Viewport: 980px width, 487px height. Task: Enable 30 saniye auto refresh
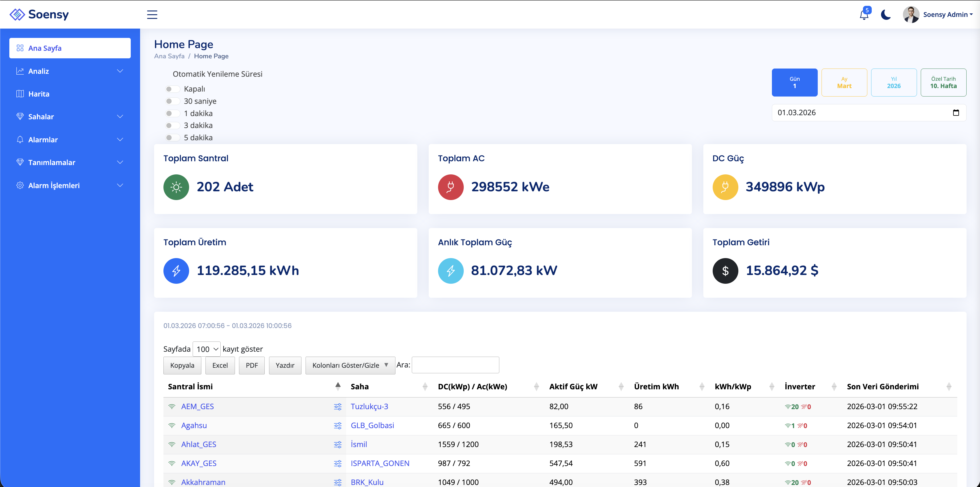coord(172,101)
